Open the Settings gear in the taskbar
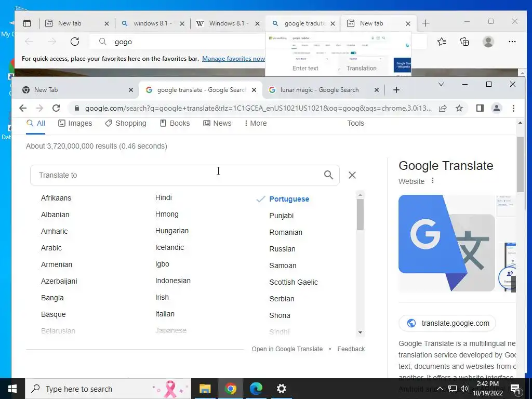The image size is (532, 399). (281, 389)
